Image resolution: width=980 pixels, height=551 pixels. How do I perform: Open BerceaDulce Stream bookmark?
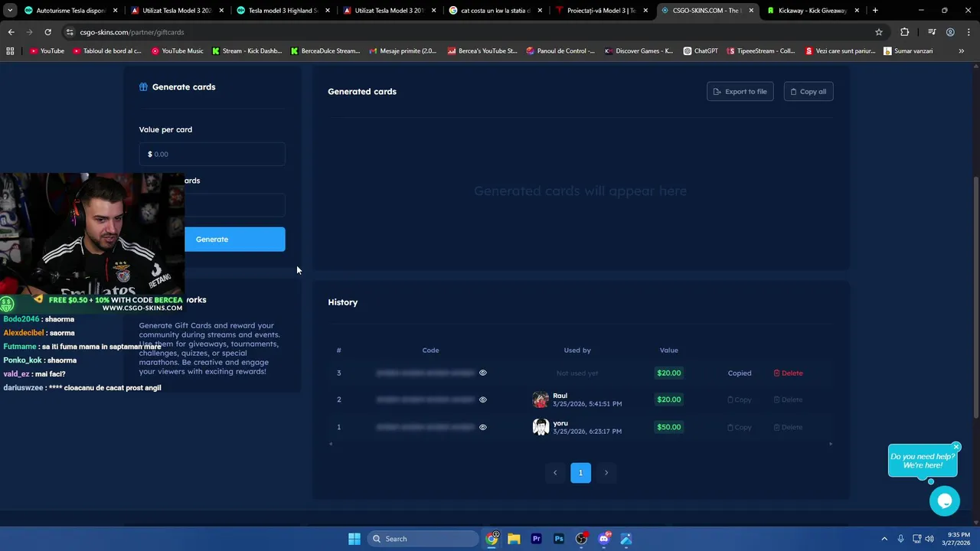tap(325, 51)
